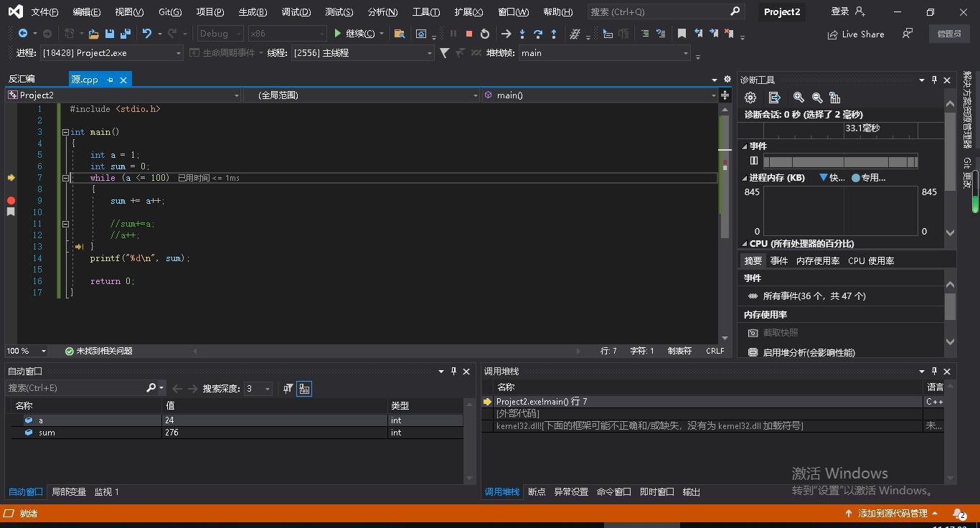
Task: Click 启用堆分析(会影响性能) link
Action: click(x=809, y=353)
